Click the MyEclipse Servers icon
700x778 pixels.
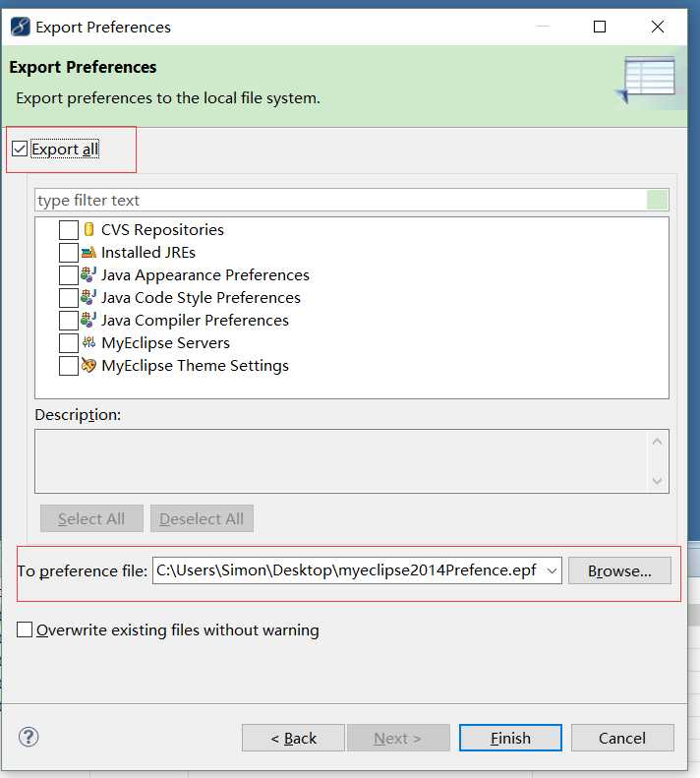[88, 342]
